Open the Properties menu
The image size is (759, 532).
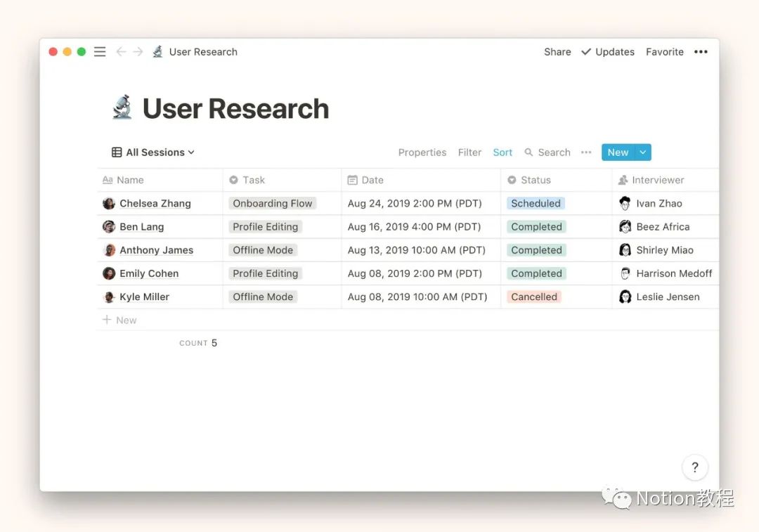pyautogui.click(x=422, y=152)
